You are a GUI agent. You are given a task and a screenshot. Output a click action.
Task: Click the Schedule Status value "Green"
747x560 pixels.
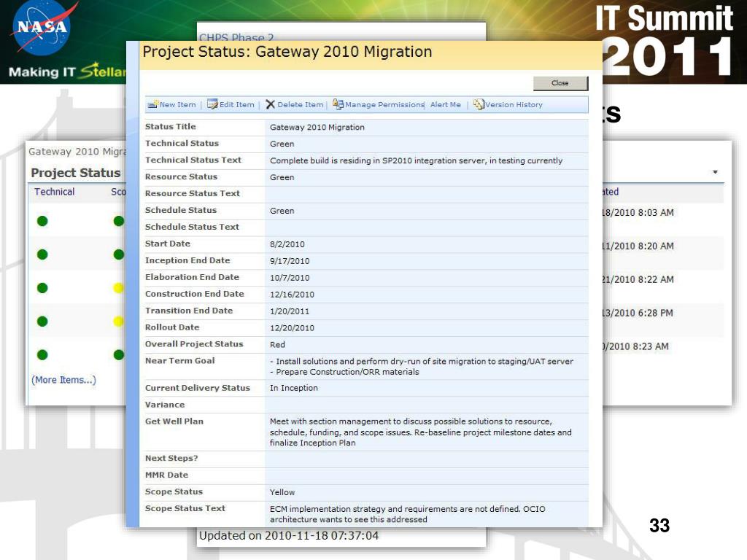(x=282, y=211)
